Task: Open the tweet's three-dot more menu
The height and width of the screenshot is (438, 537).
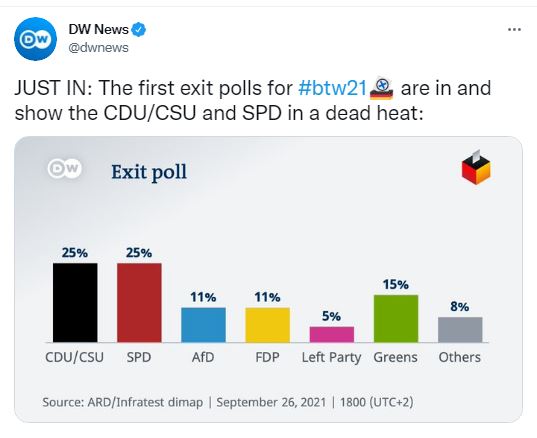Action: 514,30
